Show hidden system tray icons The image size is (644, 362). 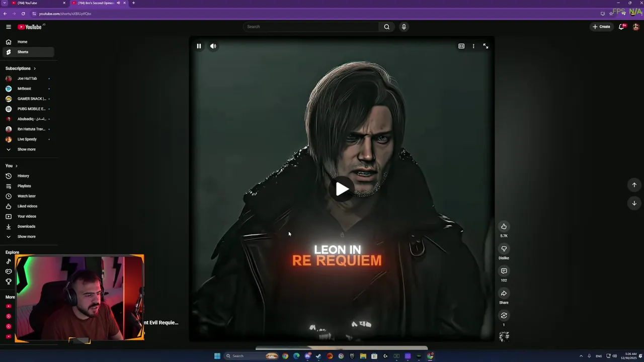[x=581, y=356]
